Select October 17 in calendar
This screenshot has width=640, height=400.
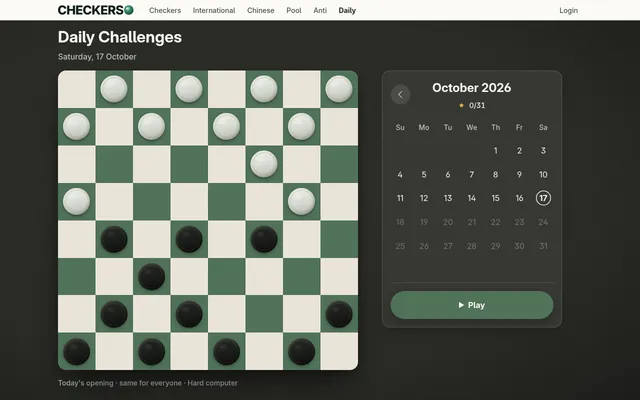[x=543, y=198]
